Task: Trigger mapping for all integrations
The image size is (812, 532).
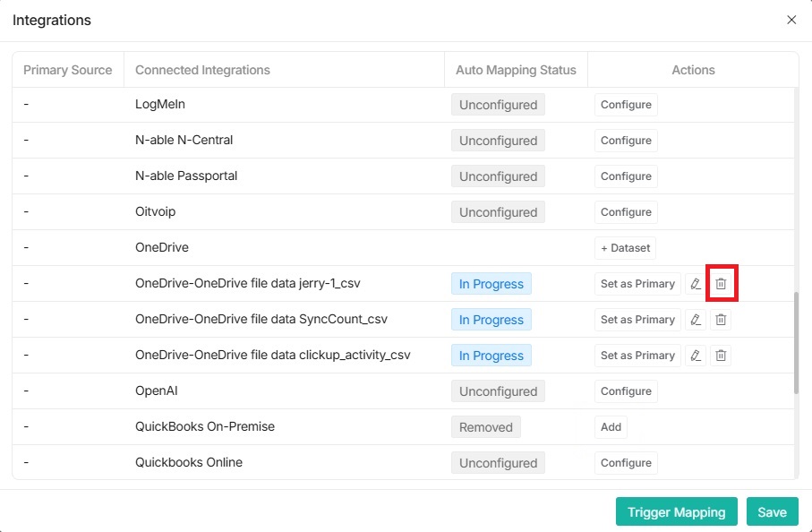Action: pos(676,511)
